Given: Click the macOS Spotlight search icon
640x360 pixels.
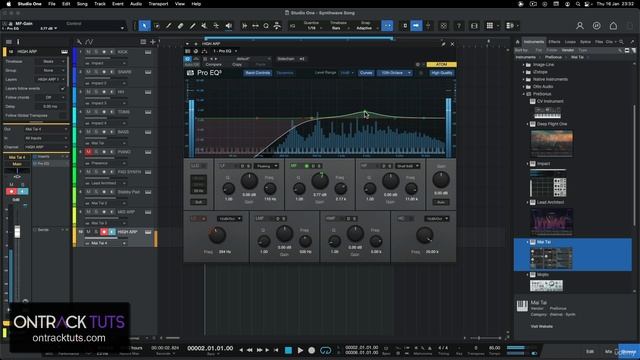Looking at the screenshot, I should click(578, 4).
